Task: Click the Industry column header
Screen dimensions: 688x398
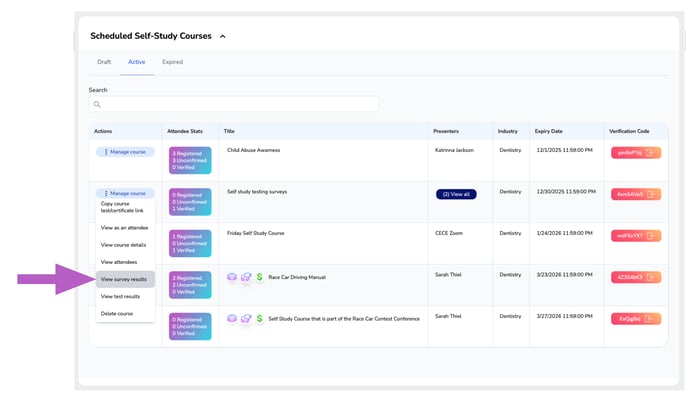Action: (507, 131)
